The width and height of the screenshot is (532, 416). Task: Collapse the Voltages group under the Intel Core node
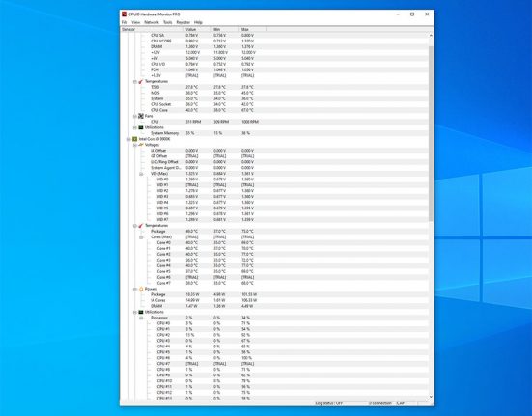pyautogui.click(x=135, y=145)
